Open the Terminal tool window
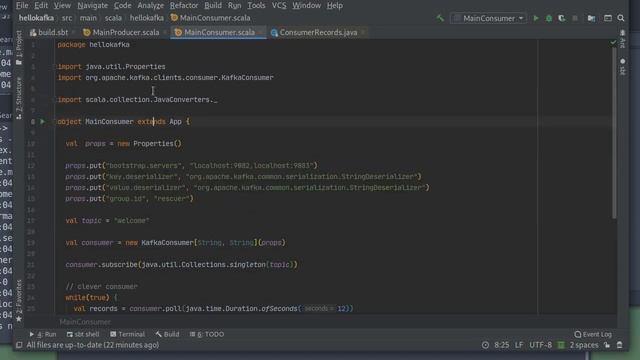640x360 pixels. click(127, 334)
